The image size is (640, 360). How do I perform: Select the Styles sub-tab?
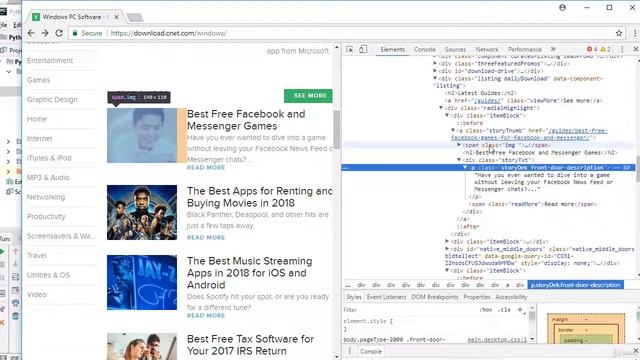(x=353, y=297)
